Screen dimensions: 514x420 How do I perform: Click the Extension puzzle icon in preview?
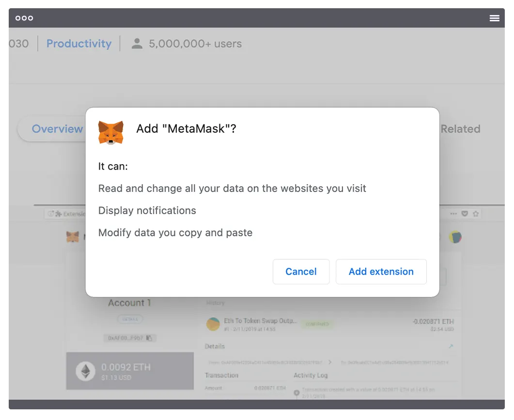pyautogui.click(x=59, y=214)
